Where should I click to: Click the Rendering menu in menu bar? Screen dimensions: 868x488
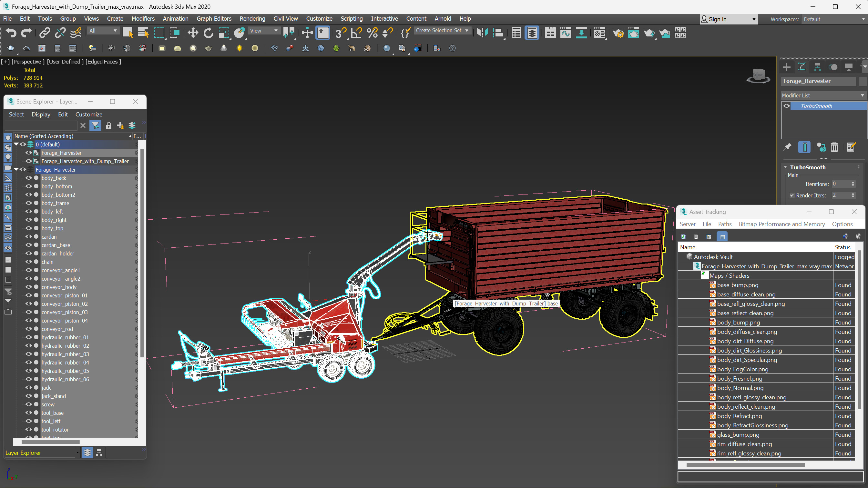tap(252, 18)
